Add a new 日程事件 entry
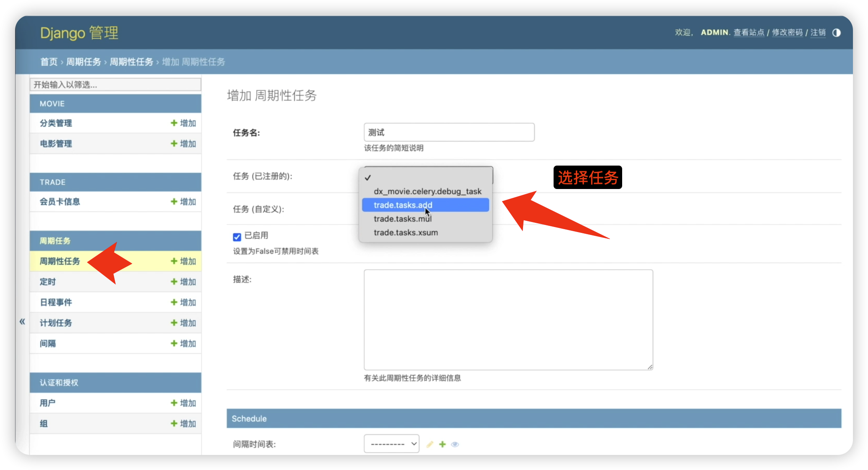868x470 pixels. (x=184, y=302)
